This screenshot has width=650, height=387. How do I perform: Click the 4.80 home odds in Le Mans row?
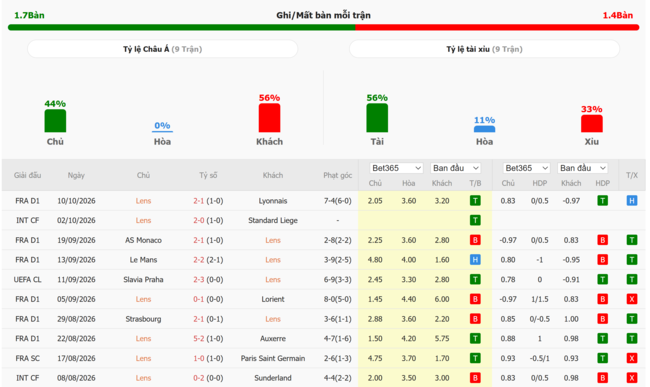pyautogui.click(x=375, y=260)
